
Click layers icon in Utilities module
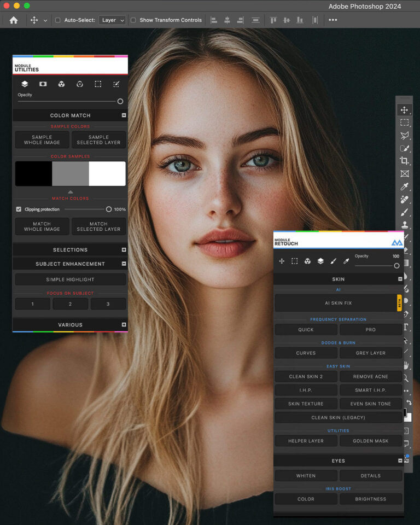(25, 84)
